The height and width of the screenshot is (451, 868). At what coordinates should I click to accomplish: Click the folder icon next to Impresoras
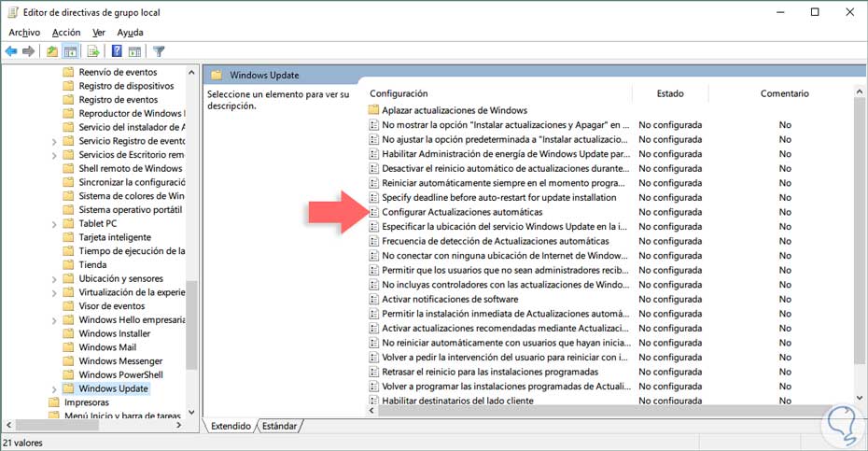click(54, 402)
